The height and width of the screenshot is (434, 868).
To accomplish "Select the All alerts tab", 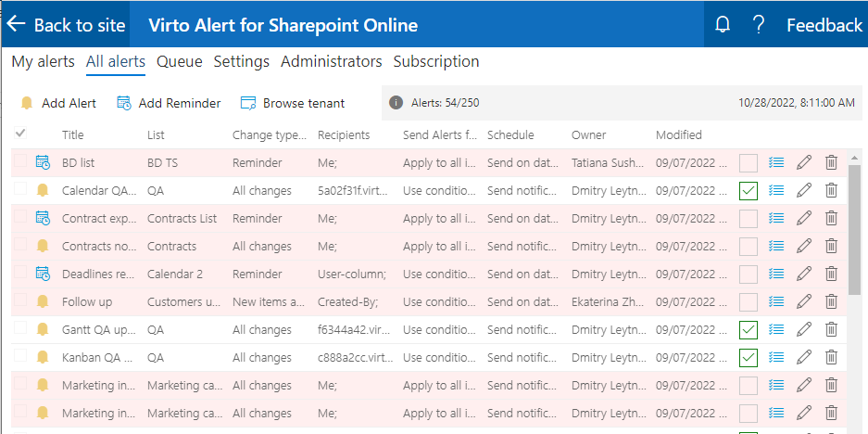I will (116, 61).
